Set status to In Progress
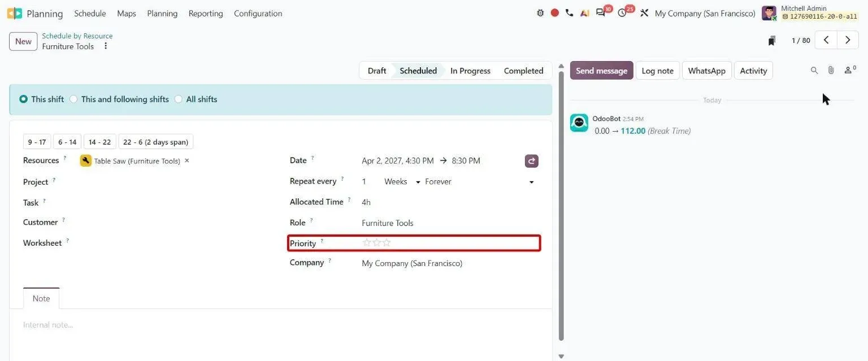The image size is (868, 361). pos(470,71)
